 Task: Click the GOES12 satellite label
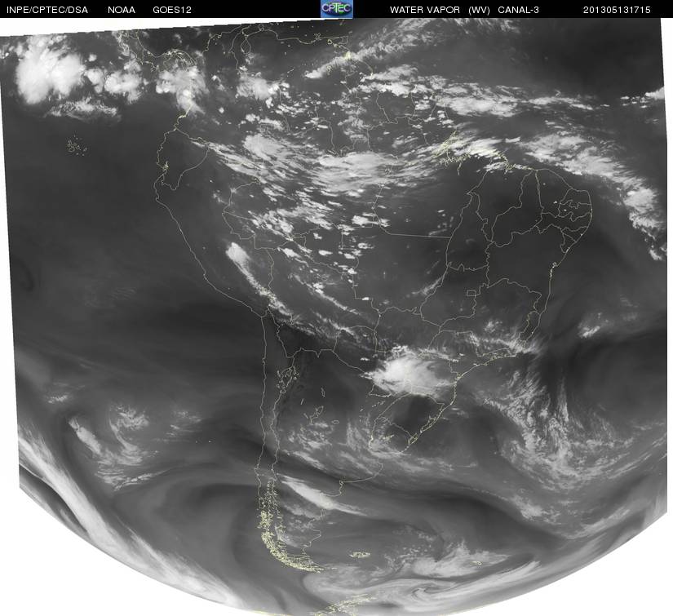[x=172, y=10]
